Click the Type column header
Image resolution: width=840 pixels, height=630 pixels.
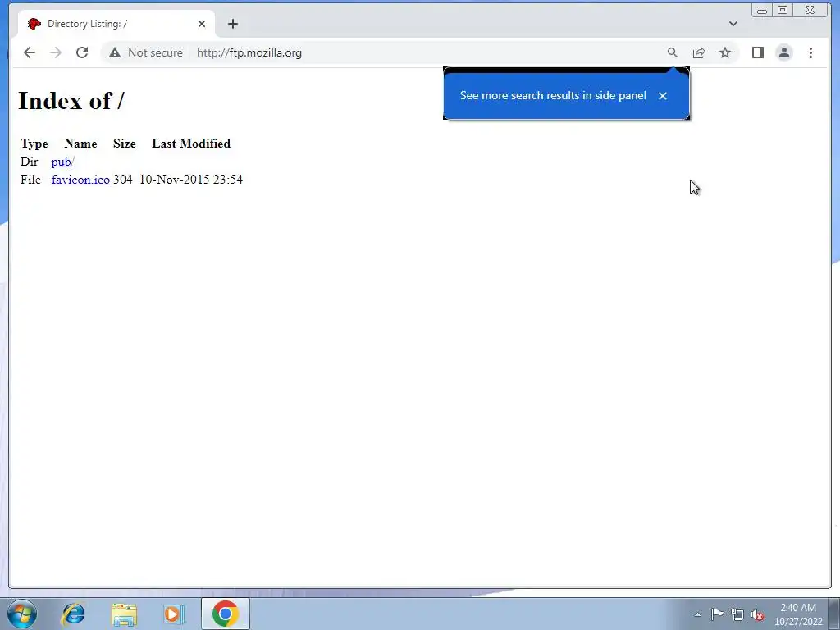click(x=34, y=144)
